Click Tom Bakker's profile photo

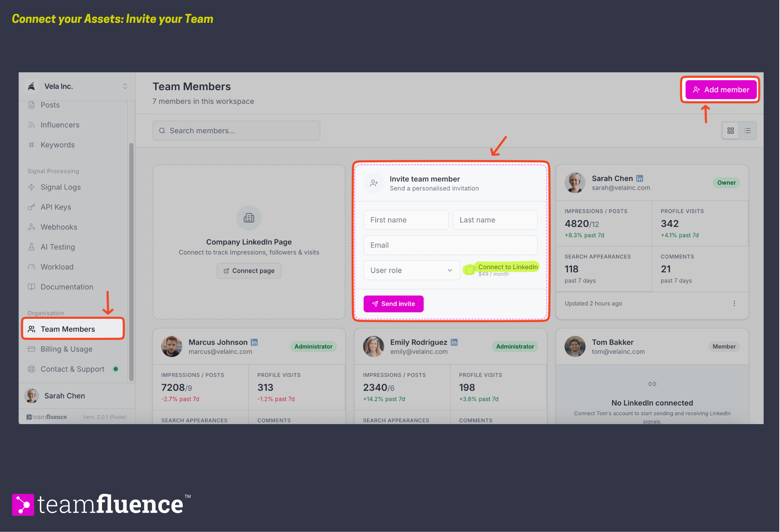click(x=575, y=346)
